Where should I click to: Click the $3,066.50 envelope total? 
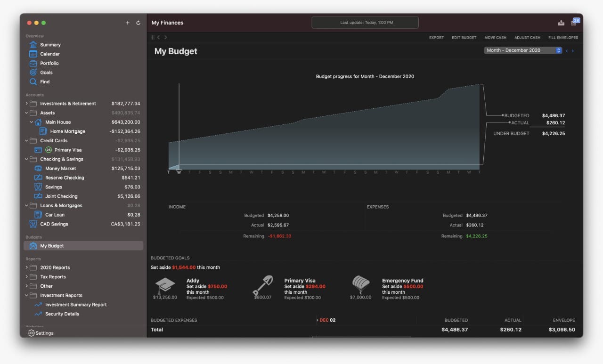tap(562, 330)
